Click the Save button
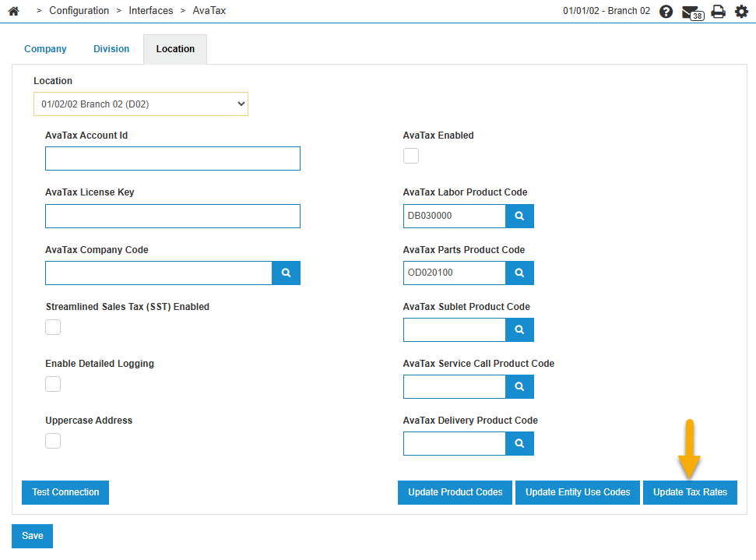Image resolution: width=756 pixels, height=560 pixels. click(32, 536)
